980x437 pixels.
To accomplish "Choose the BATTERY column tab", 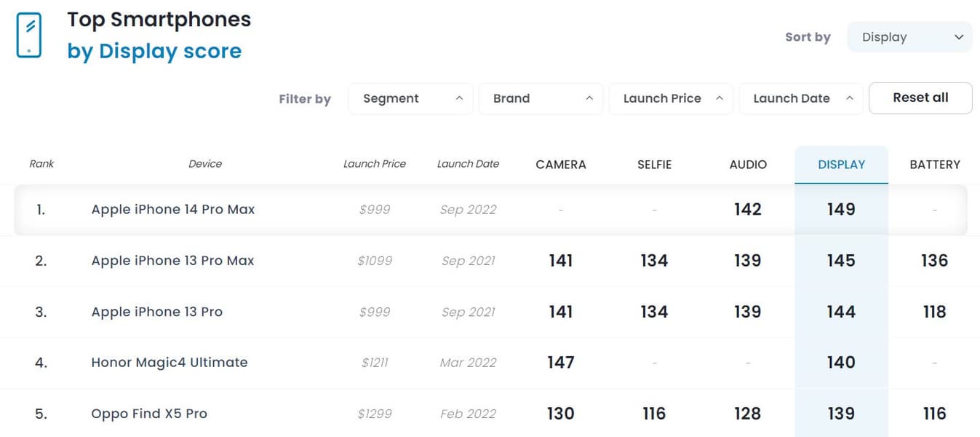I will pos(935,165).
